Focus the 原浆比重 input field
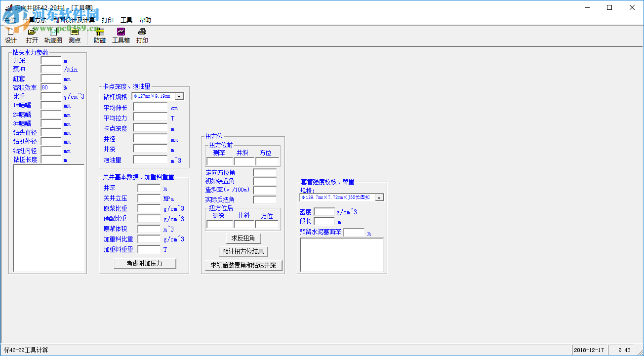Screen dimensions: 644x356 [149, 208]
